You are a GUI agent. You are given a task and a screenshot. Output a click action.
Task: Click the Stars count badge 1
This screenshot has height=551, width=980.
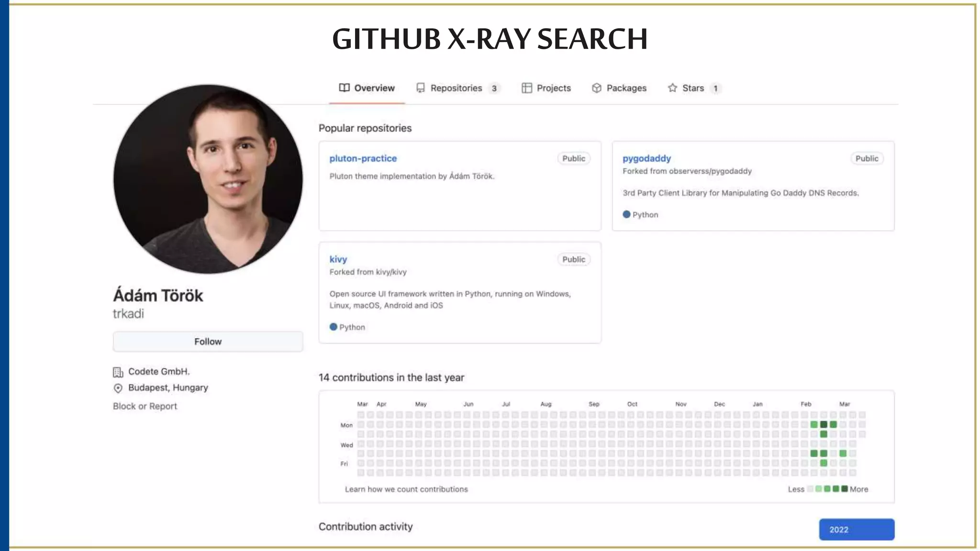click(x=715, y=88)
